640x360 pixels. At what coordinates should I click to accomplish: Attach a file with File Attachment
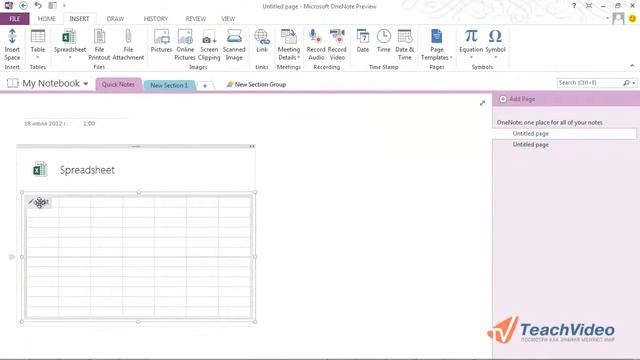click(x=128, y=45)
